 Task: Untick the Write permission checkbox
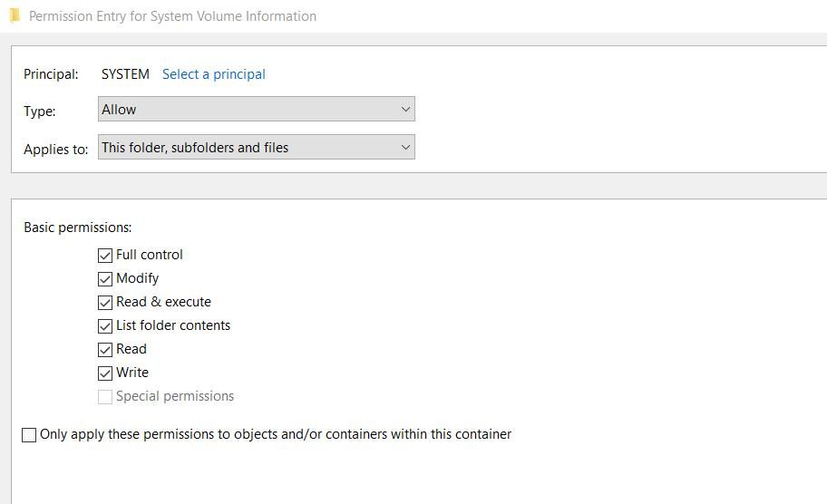click(x=105, y=373)
